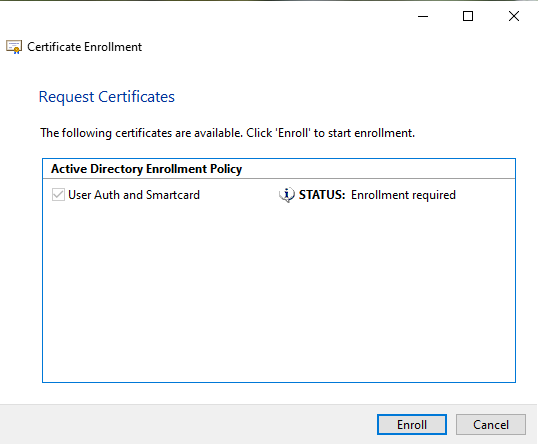Click the 'following certificates are available' instruction text

point(227,133)
